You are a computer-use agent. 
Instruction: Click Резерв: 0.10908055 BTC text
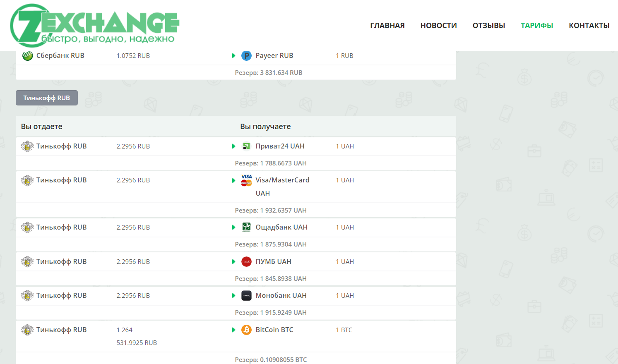[x=271, y=360]
